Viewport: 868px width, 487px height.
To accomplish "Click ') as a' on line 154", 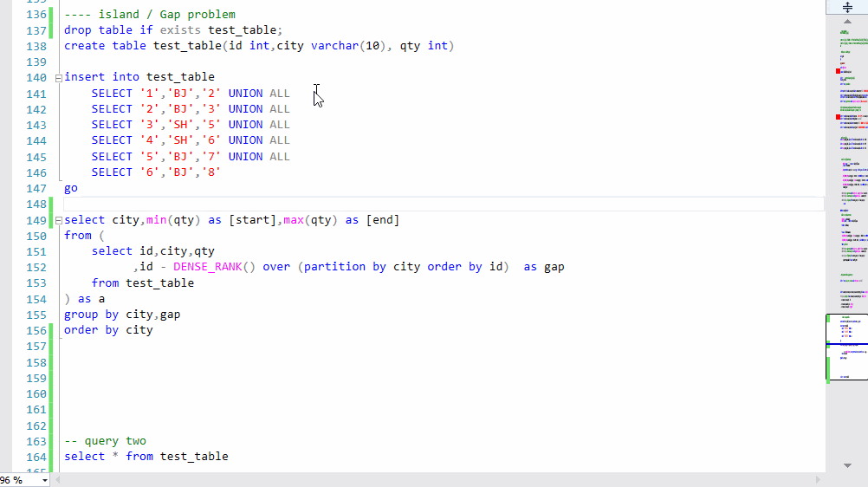I will coord(85,299).
